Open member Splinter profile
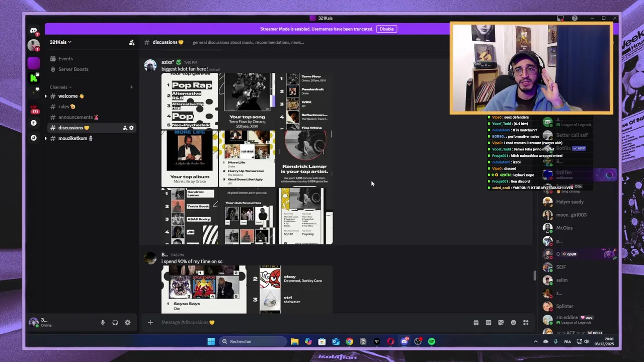This screenshot has height=362, width=644. pyautogui.click(x=565, y=306)
